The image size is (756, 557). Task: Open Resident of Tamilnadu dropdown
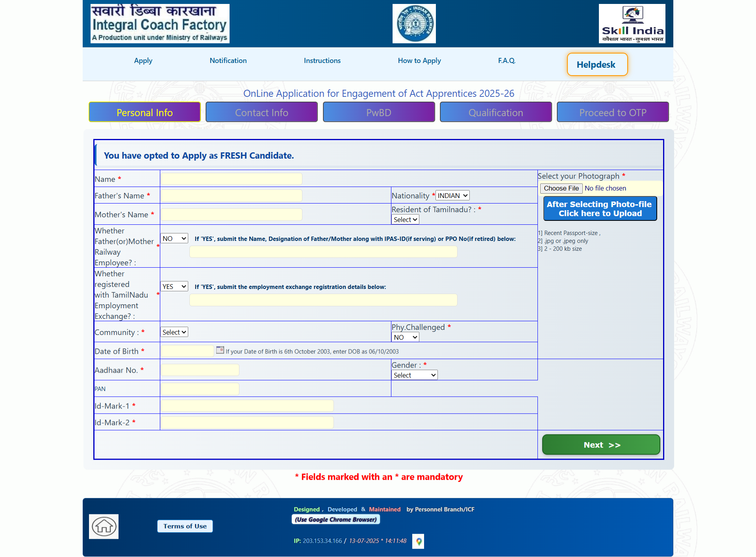coord(405,220)
